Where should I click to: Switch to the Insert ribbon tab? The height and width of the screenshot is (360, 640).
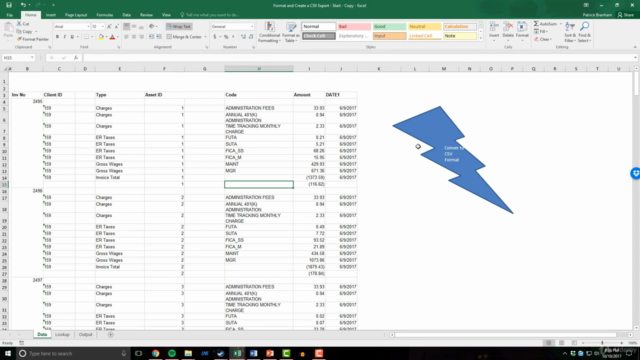click(x=51, y=15)
